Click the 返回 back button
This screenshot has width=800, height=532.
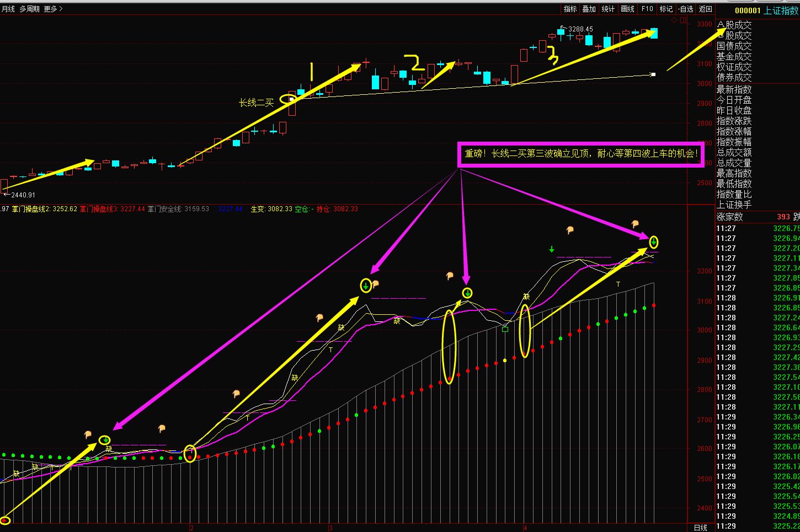pos(706,9)
